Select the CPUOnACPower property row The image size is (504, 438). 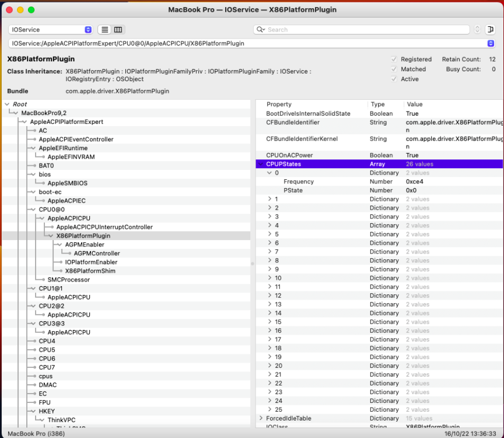(379, 155)
